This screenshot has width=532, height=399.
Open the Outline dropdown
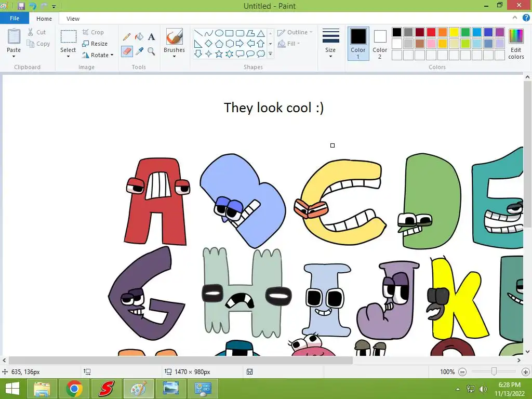tap(295, 32)
